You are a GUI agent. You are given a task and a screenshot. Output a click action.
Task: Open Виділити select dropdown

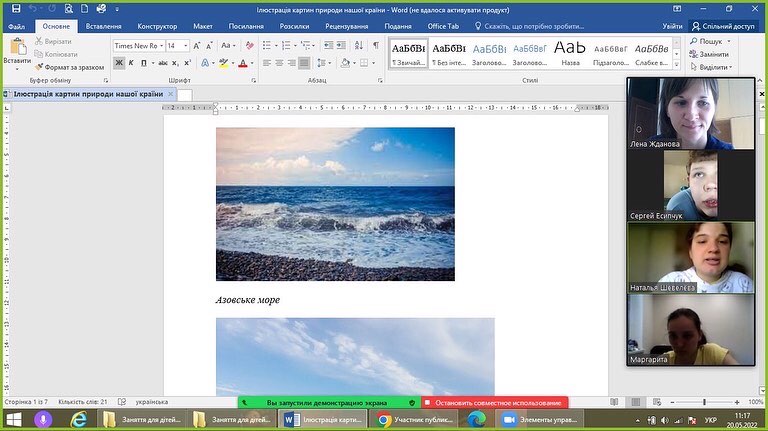(x=711, y=67)
